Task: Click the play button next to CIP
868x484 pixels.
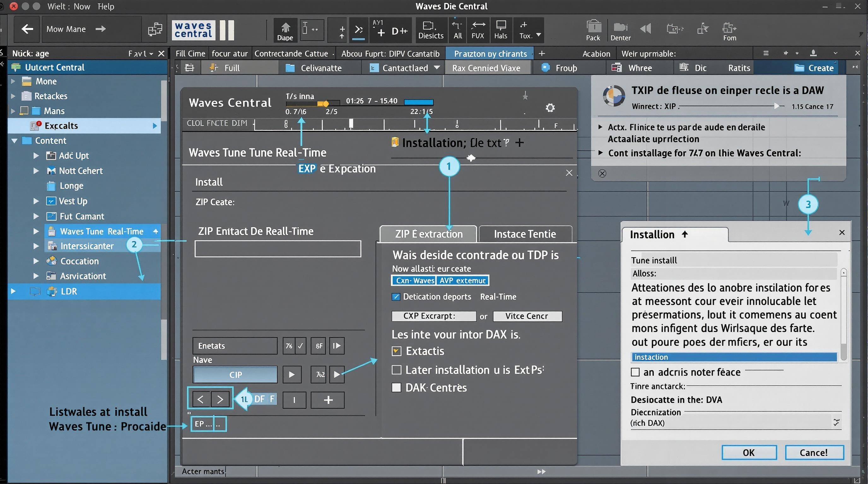Action: pos(292,374)
